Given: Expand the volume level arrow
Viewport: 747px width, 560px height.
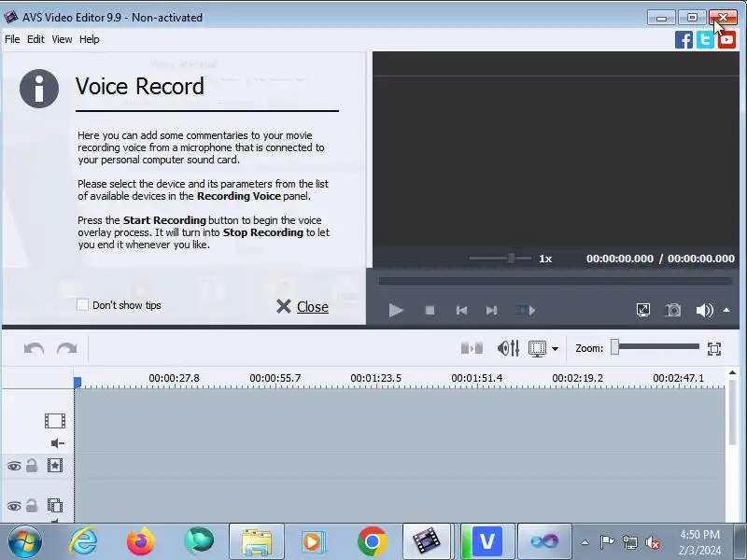Looking at the screenshot, I should pos(726,310).
